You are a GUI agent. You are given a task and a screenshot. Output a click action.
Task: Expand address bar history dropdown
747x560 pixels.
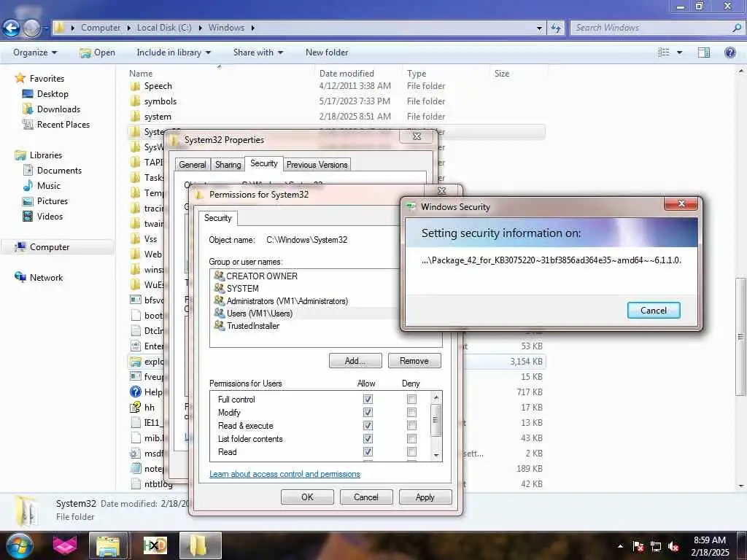pos(539,28)
